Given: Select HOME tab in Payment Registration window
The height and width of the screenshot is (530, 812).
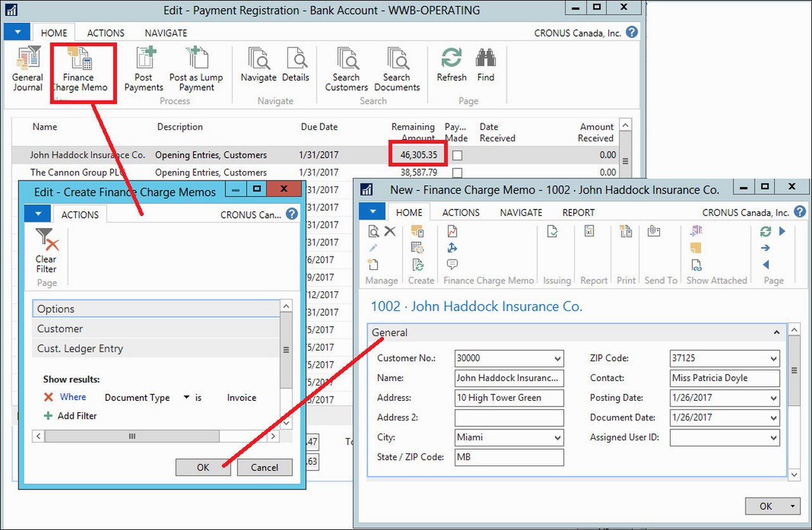Looking at the screenshot, I should [x=54, y=33].
